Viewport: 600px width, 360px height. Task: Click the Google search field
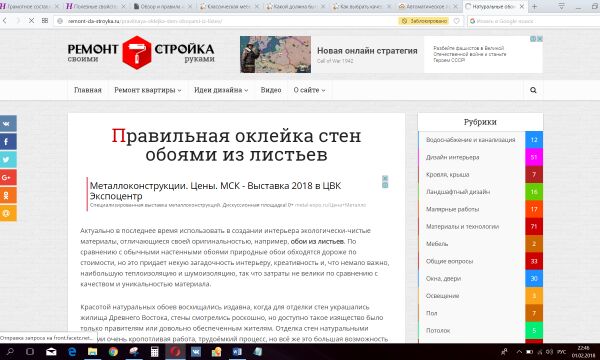pyautogui.click(x=534, y=21)
